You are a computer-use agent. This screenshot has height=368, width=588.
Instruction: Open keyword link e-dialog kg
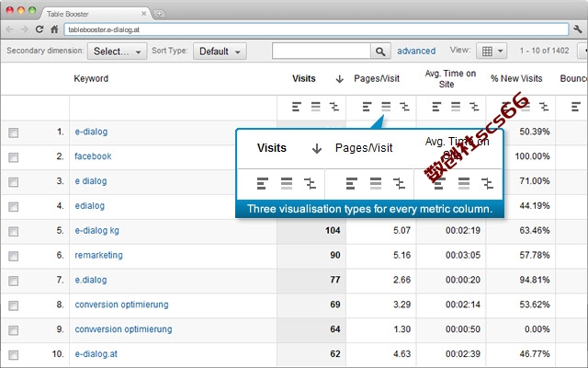(96, 231)
